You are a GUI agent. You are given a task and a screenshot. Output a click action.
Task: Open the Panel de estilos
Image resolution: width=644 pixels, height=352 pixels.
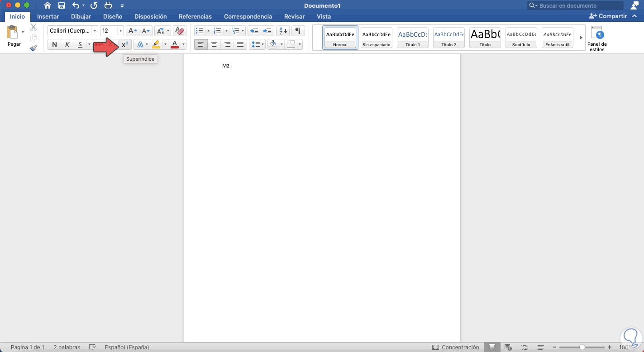click(x=597, y=39)
